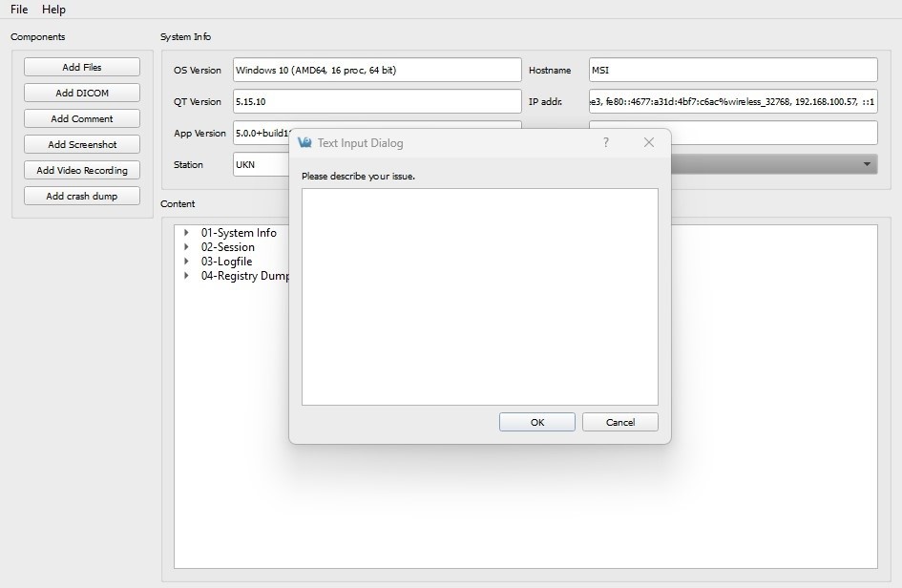Image resolution: width=902 pixels, height=588 pixels.
Task: Click the question mark help icon on dialog
Action: [x=605, y=141]
